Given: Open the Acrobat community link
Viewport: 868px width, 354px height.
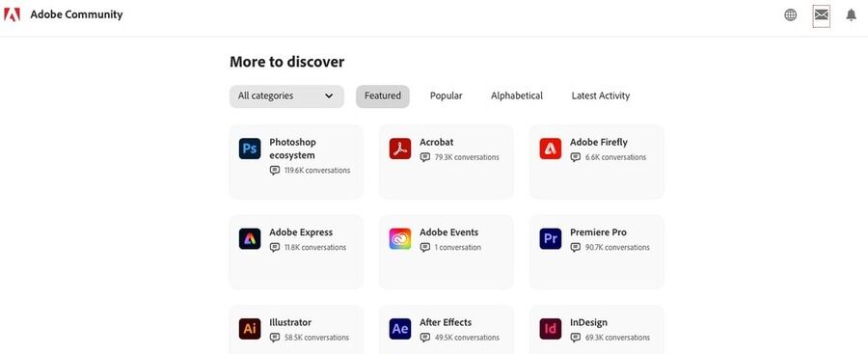Looking at the screenshot, I should point(436,143).
